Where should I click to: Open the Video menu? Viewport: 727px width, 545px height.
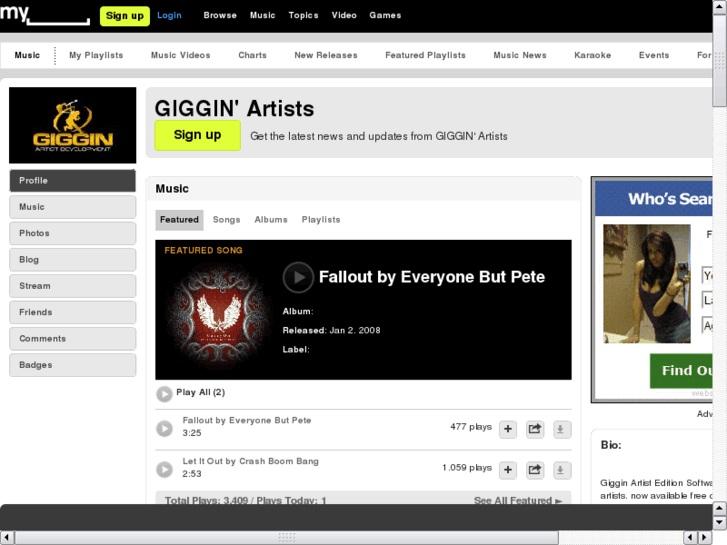[x=344, y=15]
